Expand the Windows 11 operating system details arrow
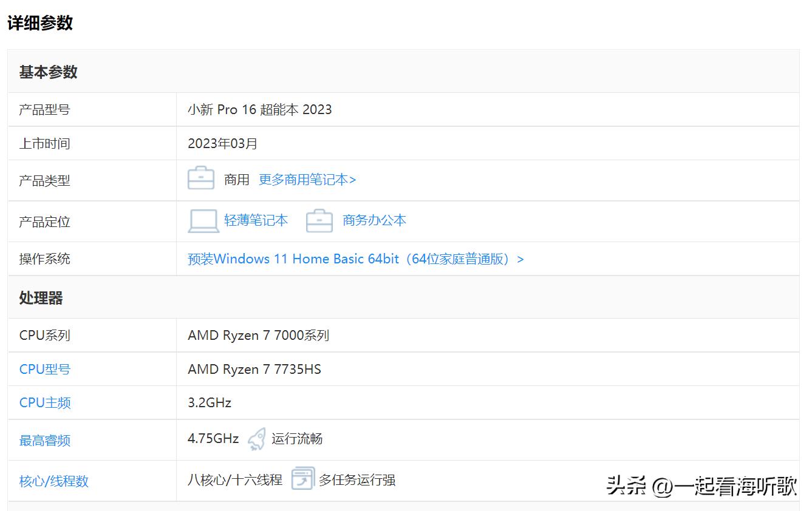Screen dimensions: 812x511 coord(520,259)
